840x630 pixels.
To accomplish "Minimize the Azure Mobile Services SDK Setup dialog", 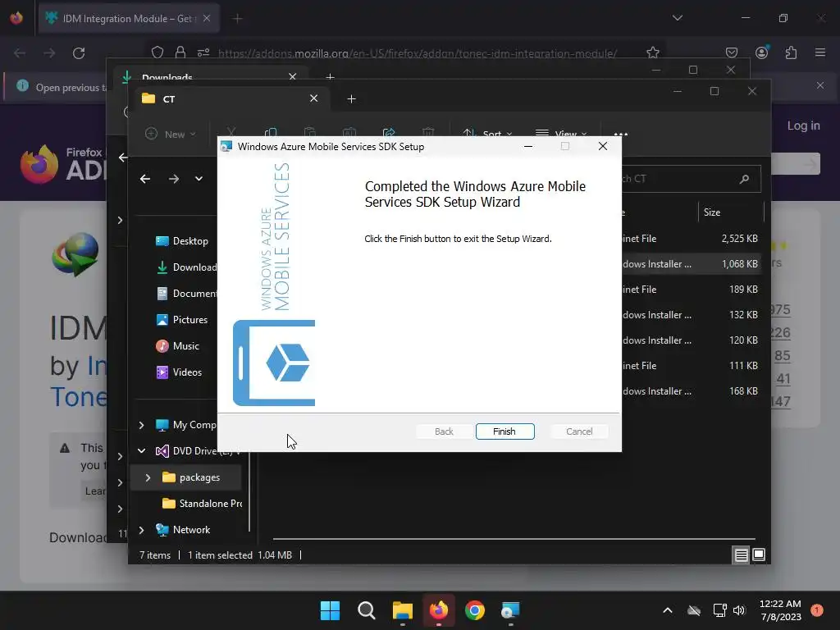I will (528, 146).
